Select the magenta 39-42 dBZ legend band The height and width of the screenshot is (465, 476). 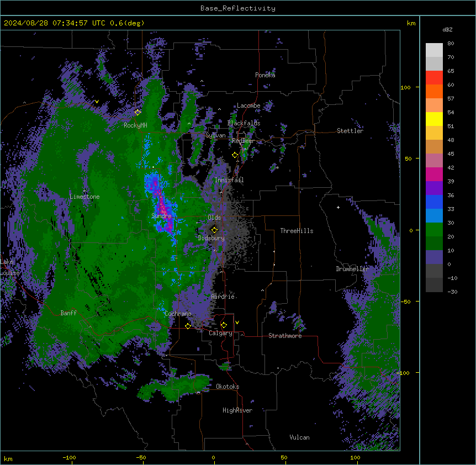tap(434, 174)
